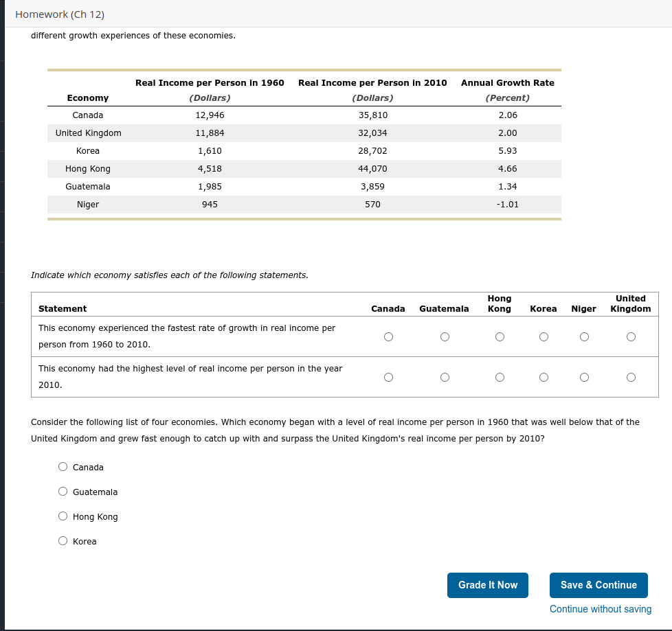Select Niger for the fastest growth statement

pos(584,336)
